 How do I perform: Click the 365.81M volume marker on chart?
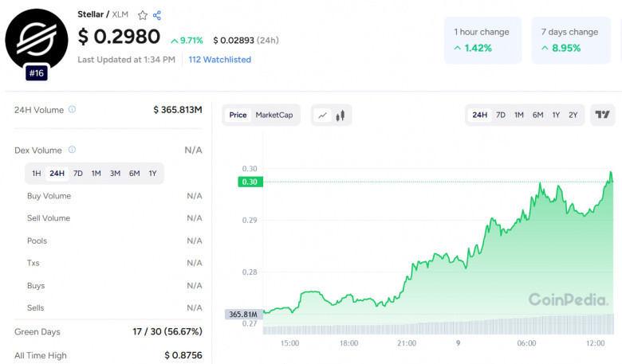[243, 314]
